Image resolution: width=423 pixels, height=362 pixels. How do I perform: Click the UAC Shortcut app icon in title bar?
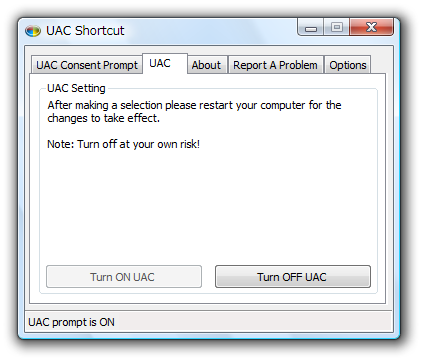point(33,31)
